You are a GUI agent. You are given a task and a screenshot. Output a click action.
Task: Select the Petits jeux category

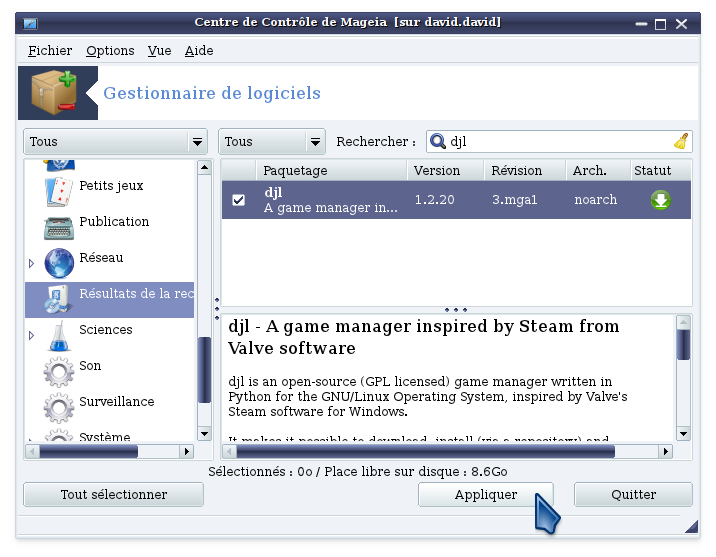111,186
